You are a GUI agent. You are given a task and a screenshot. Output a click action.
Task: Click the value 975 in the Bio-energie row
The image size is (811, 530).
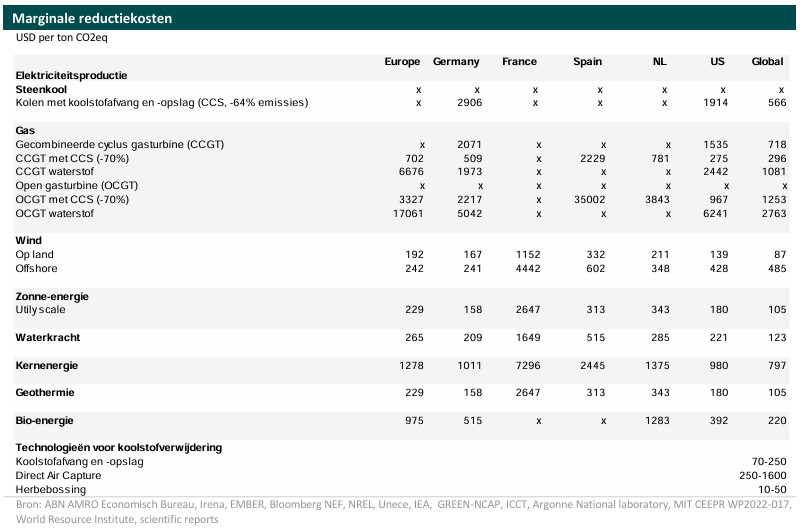414,420
